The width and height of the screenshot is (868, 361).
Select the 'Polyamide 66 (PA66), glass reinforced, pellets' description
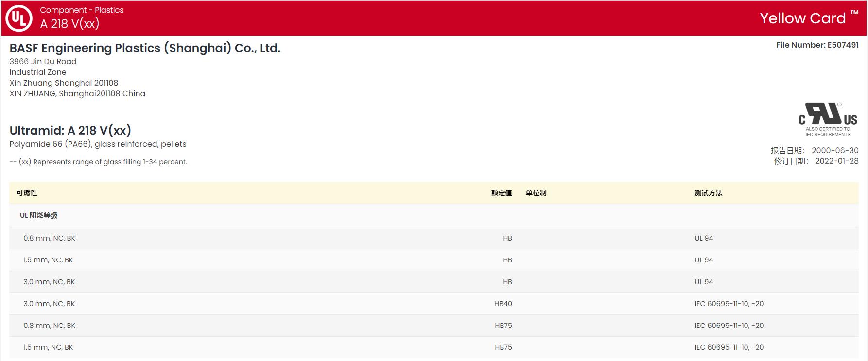(x=98, y=144)
